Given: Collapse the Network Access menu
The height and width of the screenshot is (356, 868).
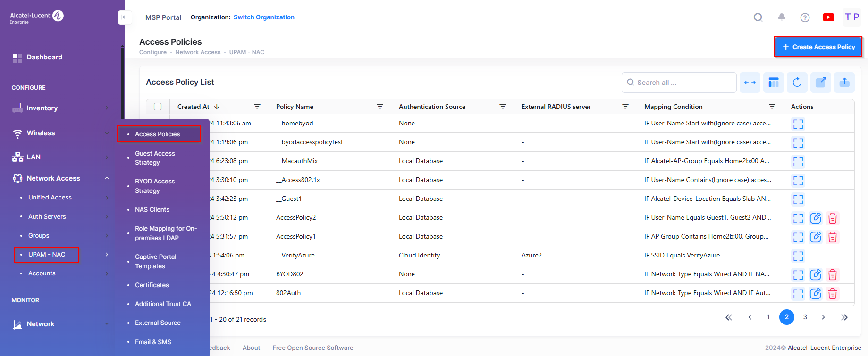Looking at the screenshot, I should [107, 178].
